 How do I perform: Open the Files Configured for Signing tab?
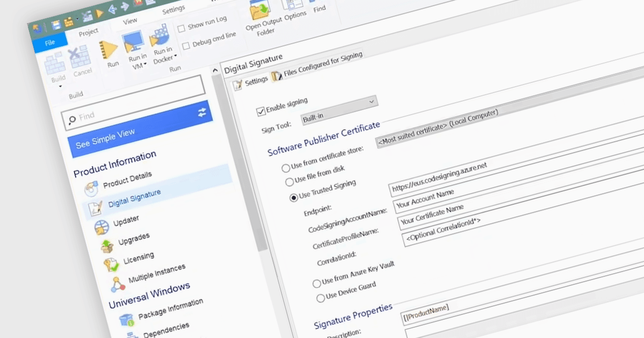coord(317,65)
